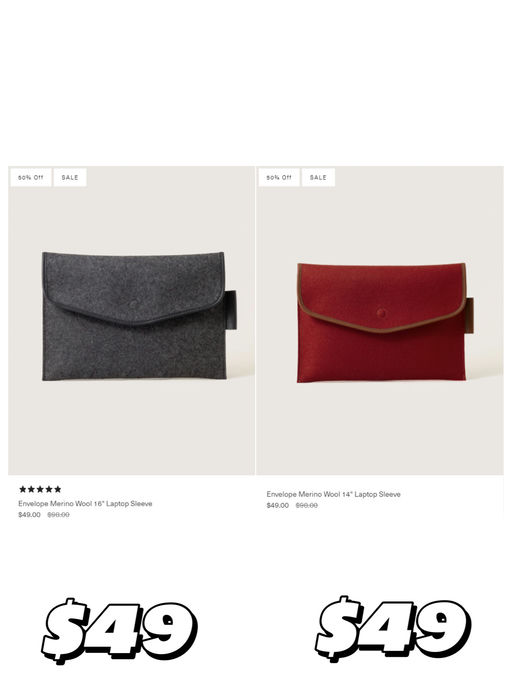Viewport: 512px width, 683px height.
Task: Click the brown leather tab on red sleeve
Action: 469,316
